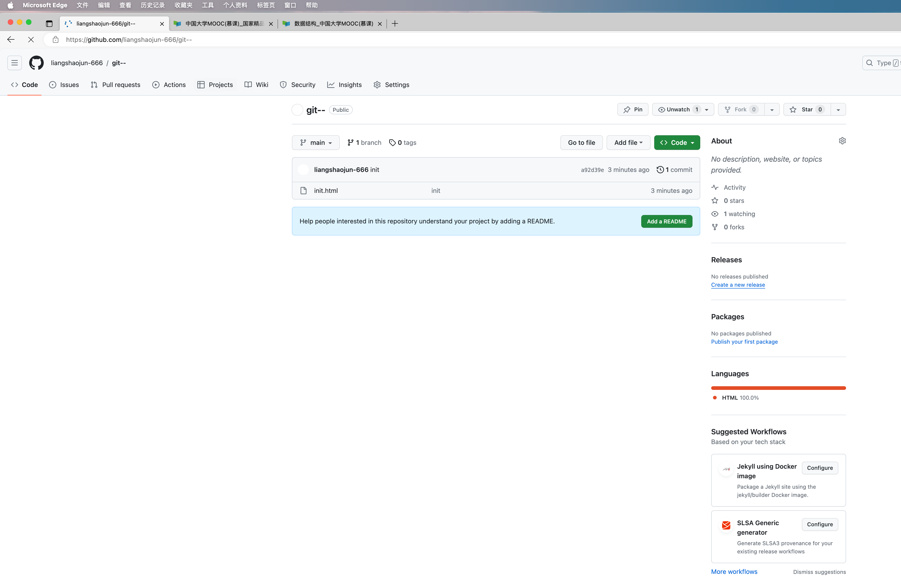Open the hamburger navigation menu
The image size is (901, 588).
tap(14, 63)
